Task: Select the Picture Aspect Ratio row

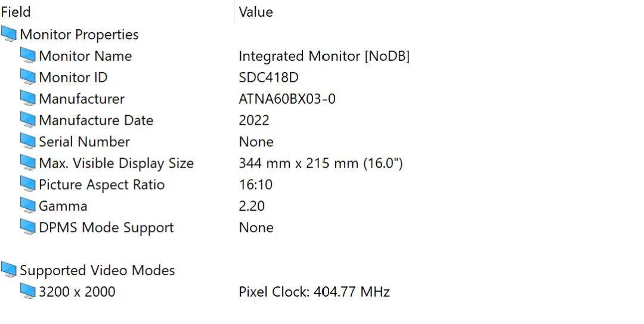Action: tap(322, 184)
